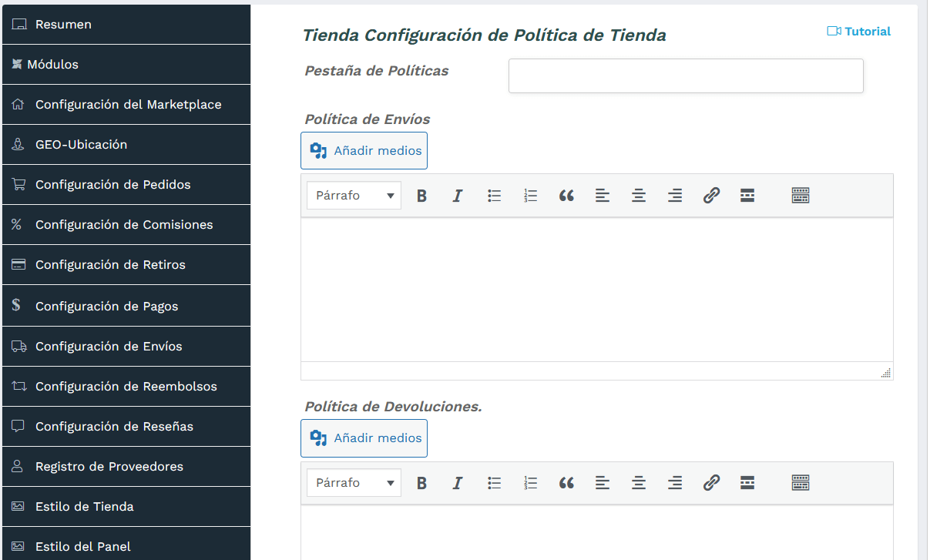
Task: Open the Párrafo style dropdown in shipping editor
Action: (353, 195)
